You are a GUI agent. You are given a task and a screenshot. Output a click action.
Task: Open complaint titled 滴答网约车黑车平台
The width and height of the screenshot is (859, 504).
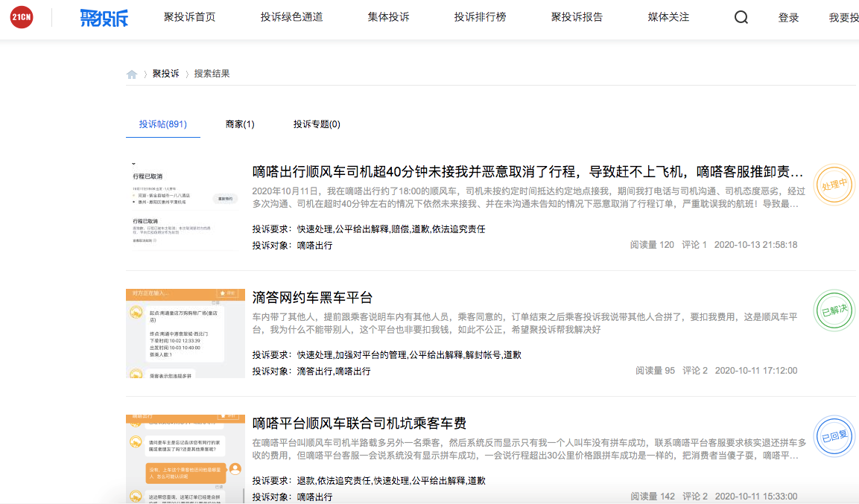pos(312,297)
